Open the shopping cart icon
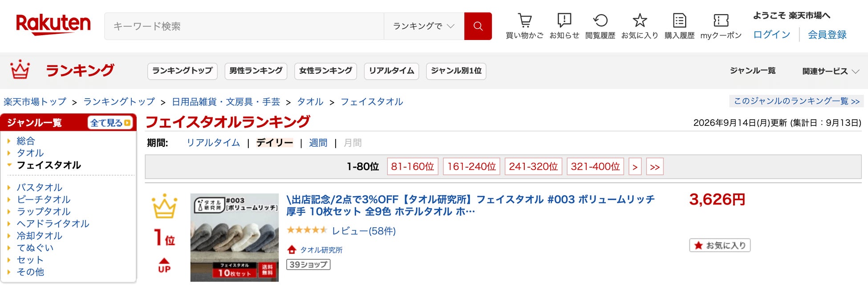The image size is (868, 290). (524, 20)
